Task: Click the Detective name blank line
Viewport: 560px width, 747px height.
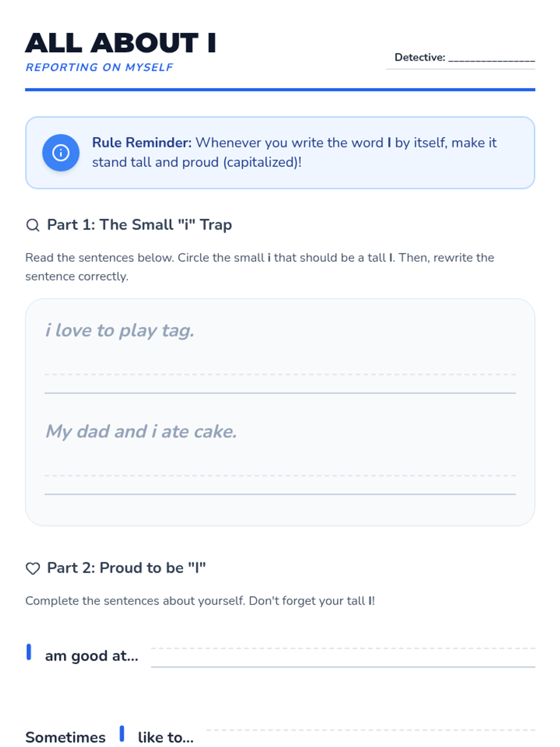Action: coord(491,59)
